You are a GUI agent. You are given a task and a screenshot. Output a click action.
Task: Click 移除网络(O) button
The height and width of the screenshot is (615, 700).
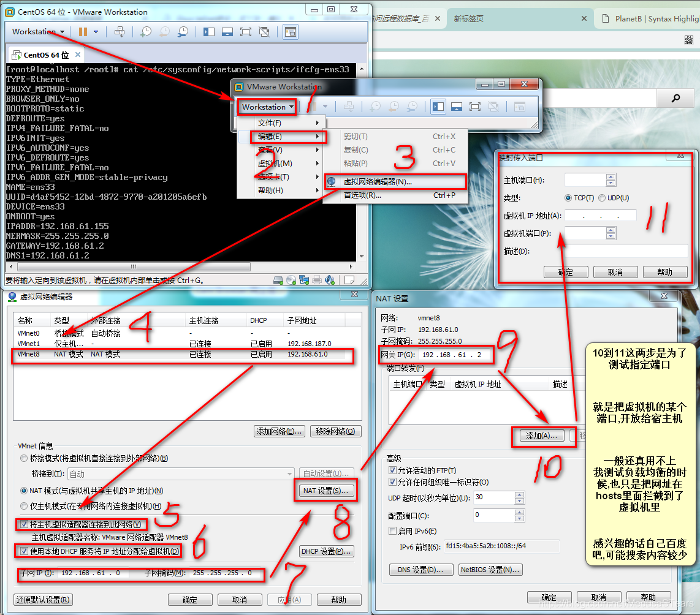click(335, 431)
